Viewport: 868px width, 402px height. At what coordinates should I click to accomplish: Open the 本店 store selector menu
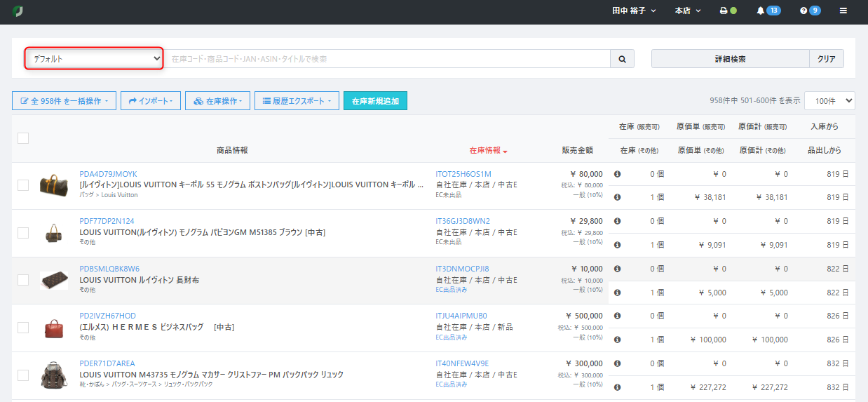688,11
